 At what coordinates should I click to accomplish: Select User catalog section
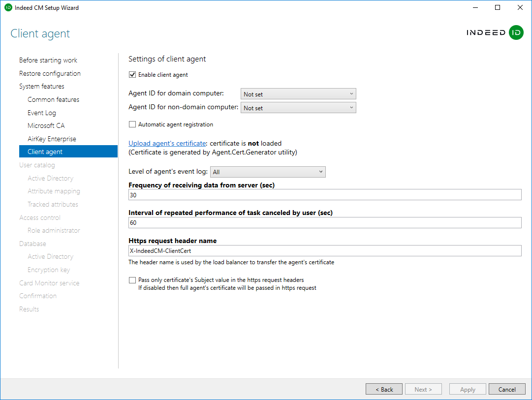point(37,165)
